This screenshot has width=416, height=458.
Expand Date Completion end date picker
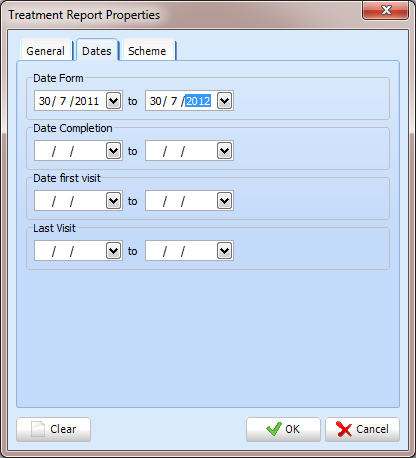[x=224, y=151]
